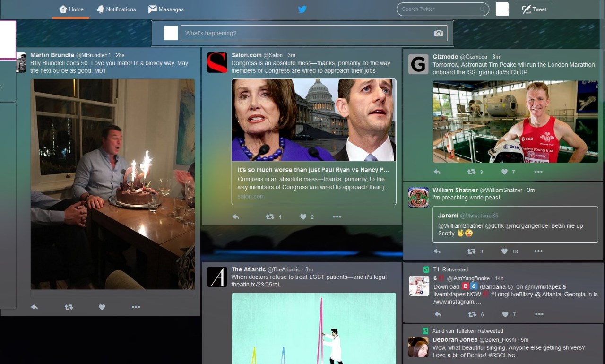Like the iAmYungBooke tweet
Viewport: 605px width, 364px height.
[505, 314]
